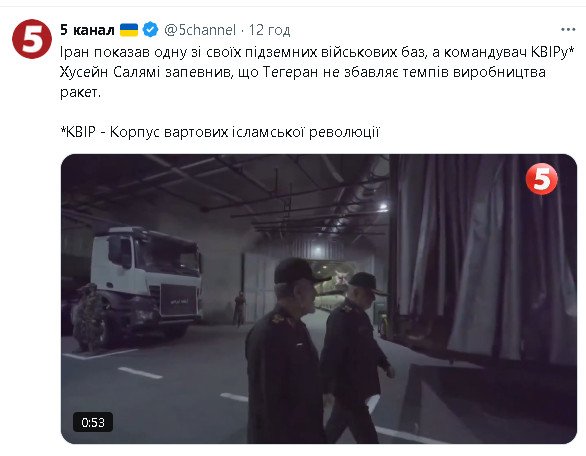Viewport: 586px width, 456px height.
Task: Click the camouflaged soldier beside the truck
Action: 87,317
